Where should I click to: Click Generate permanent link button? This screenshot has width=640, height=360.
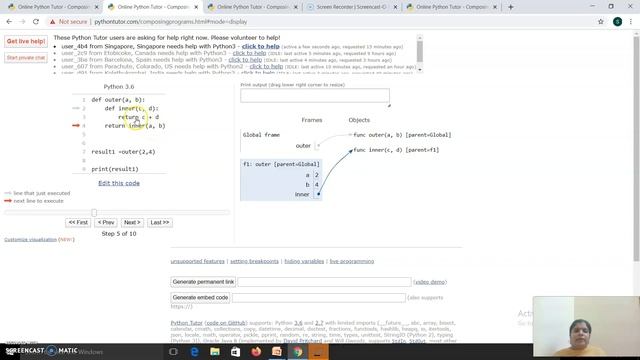pos(203,282)
